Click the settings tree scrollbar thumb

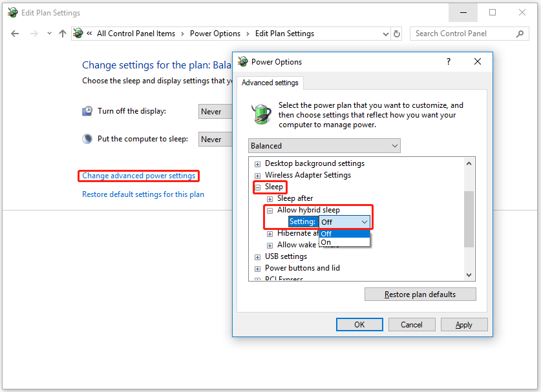pos(469,219)
